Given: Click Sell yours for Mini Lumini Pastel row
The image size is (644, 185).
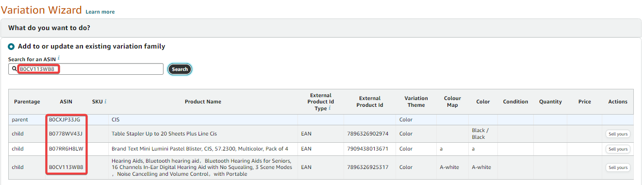Looking at the screenshot, I should coord(618,149).
